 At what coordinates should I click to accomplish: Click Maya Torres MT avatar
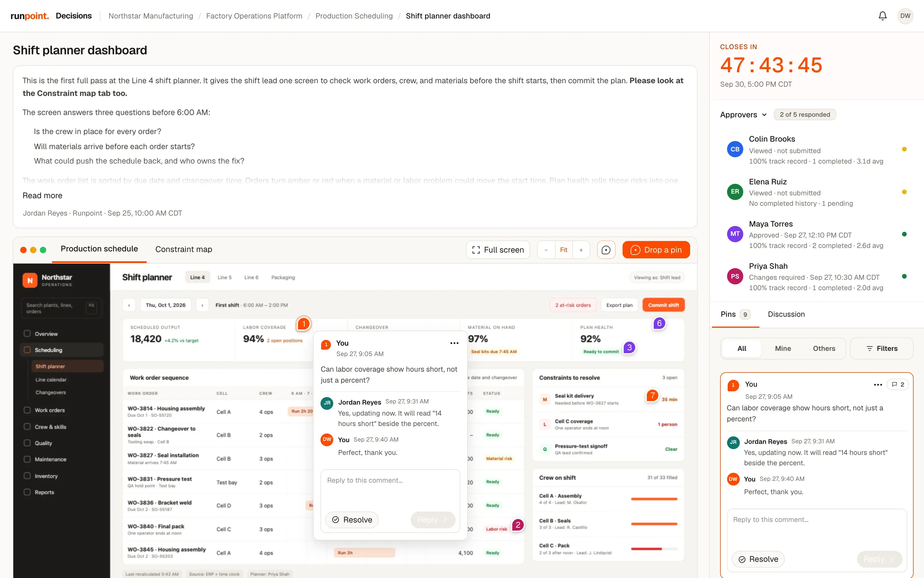tap(735, 234)
